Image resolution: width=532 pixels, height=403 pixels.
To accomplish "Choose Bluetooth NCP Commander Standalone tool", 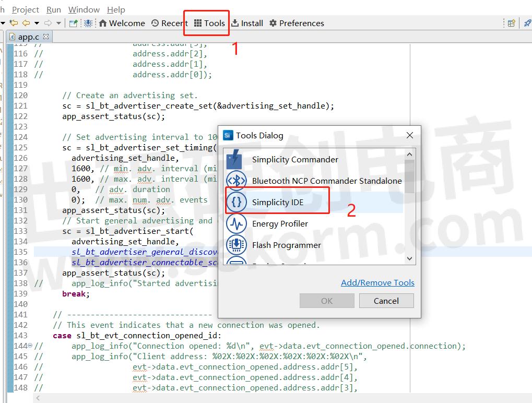I will 326,181.
